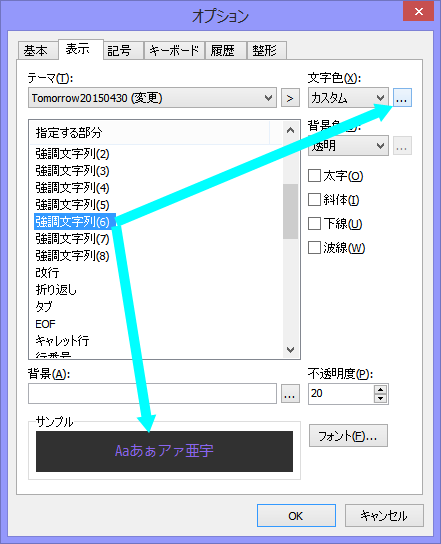
Task: Enable the 太字(O) checkbox
Action: (314, 176)
